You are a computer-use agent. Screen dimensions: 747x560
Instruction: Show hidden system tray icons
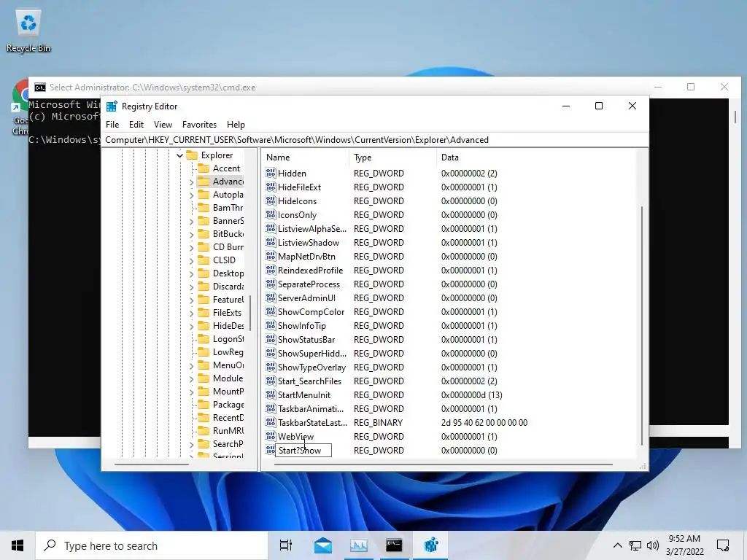tap(617, 545)
